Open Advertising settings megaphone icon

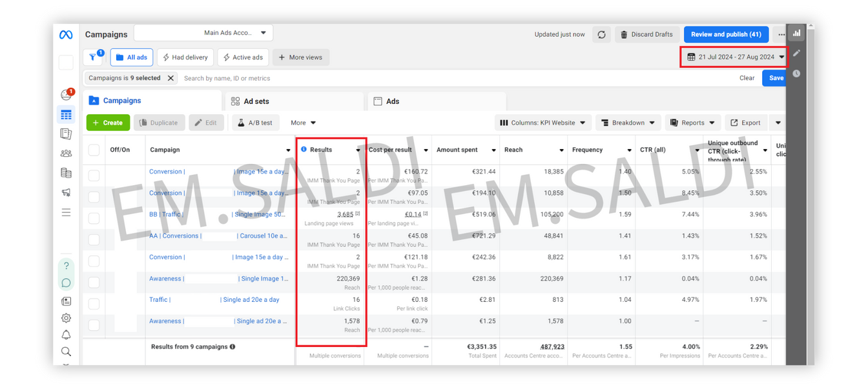66,192
